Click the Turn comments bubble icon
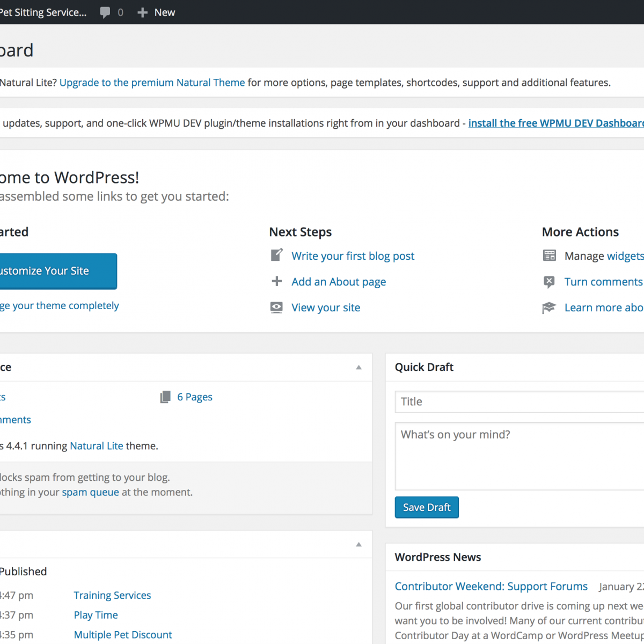This screenshot has height=644, width=644. tap(549, 282)
